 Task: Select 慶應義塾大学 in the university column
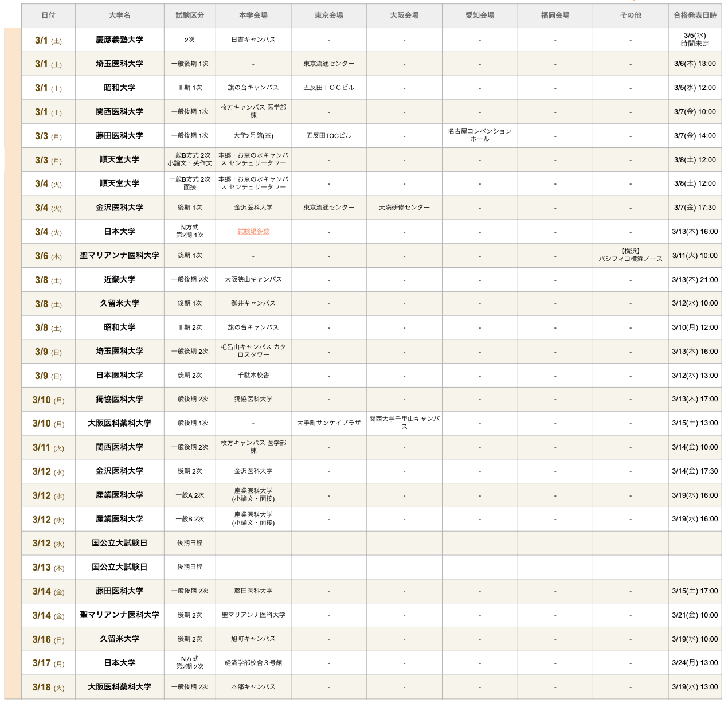[x=120, y=40]
